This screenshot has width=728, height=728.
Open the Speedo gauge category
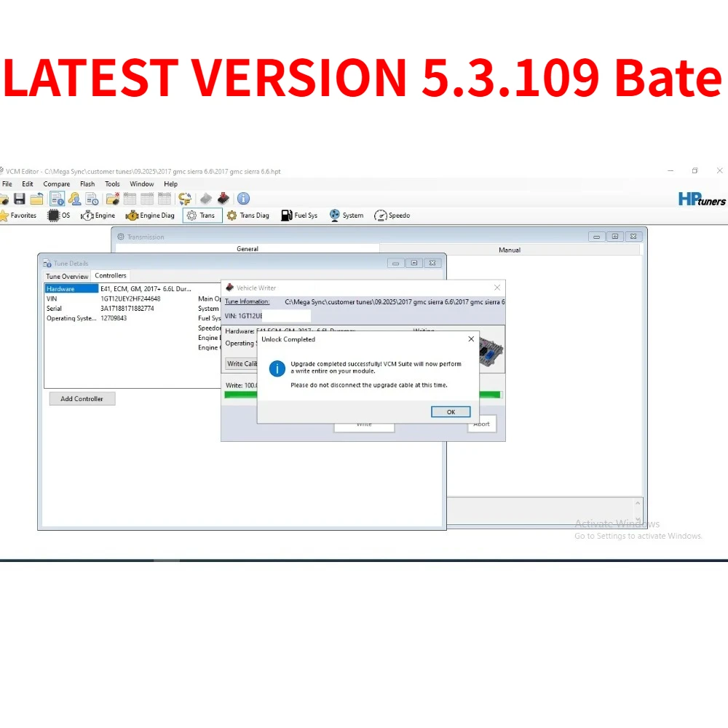click(392, 215)
